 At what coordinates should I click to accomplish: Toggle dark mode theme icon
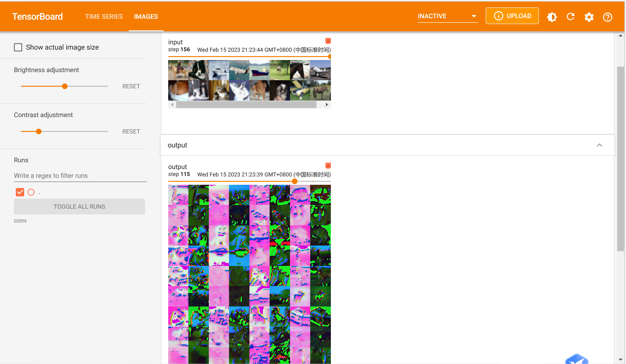coord(552,17)
